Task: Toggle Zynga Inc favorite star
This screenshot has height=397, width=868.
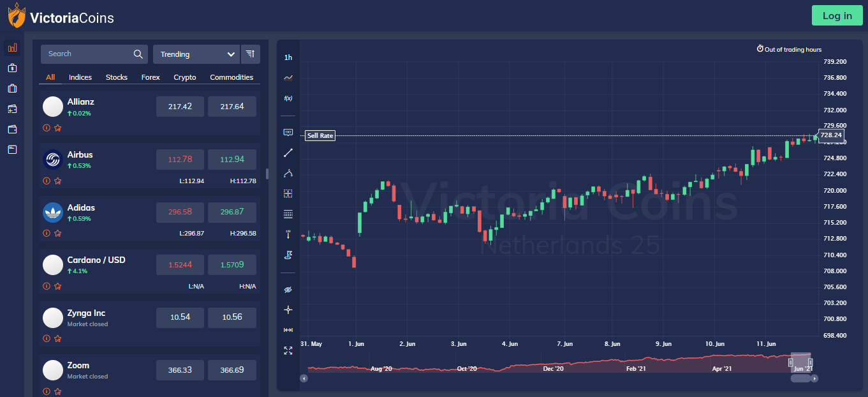Action: pyautogui.click(x=57, y=338)
